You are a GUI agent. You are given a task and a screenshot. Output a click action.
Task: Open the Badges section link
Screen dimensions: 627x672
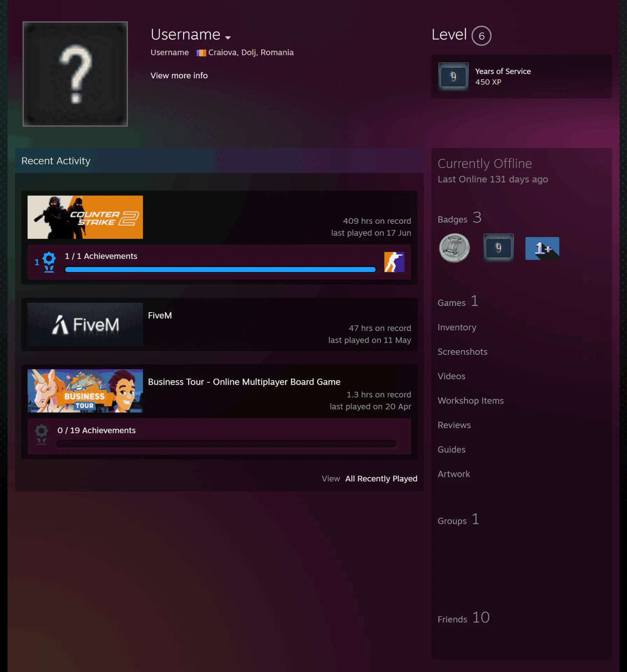459,218
